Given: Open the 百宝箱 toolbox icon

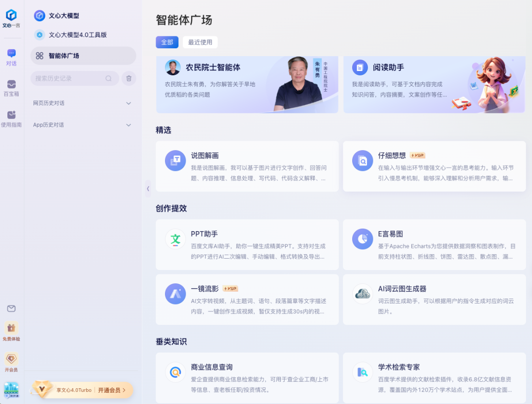Looking at the screenshot, I should (x=11, y=84).
